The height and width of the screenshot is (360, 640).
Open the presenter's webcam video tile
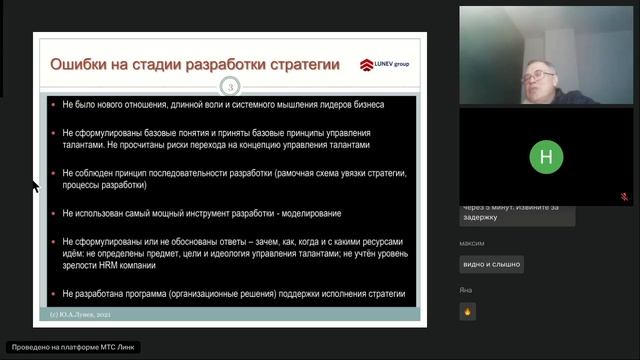(x=546, y=55)
